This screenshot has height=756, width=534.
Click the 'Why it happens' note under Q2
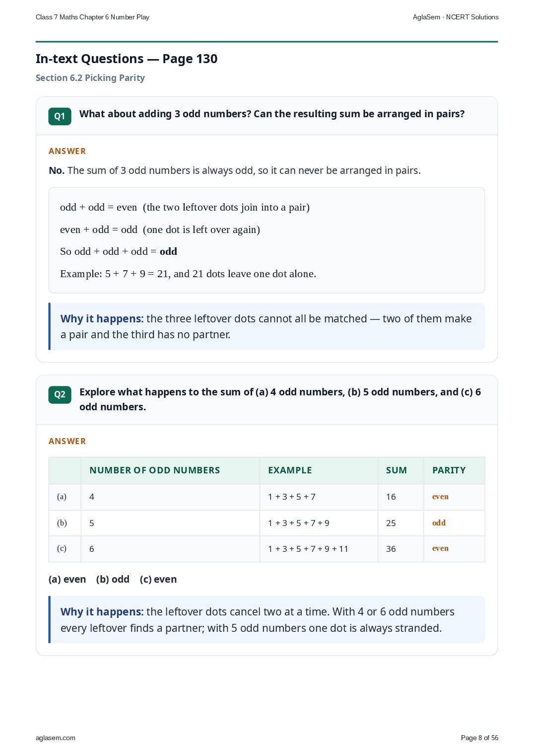267,619
